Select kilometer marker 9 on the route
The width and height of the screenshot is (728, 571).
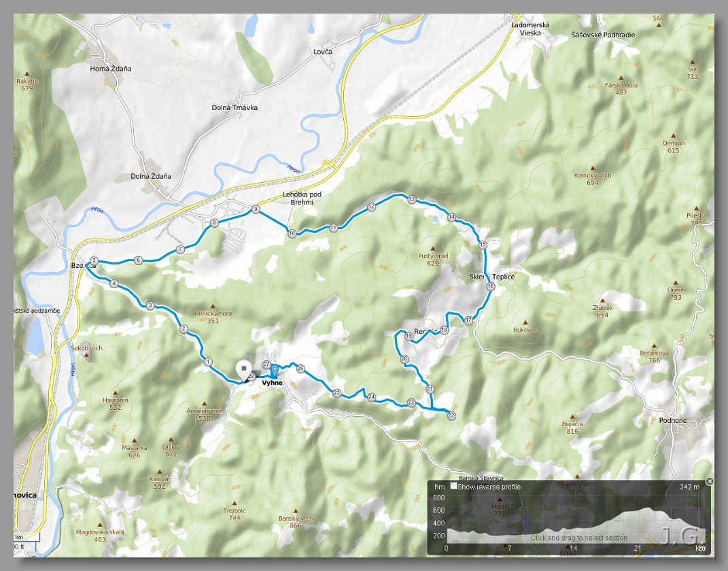256,210
